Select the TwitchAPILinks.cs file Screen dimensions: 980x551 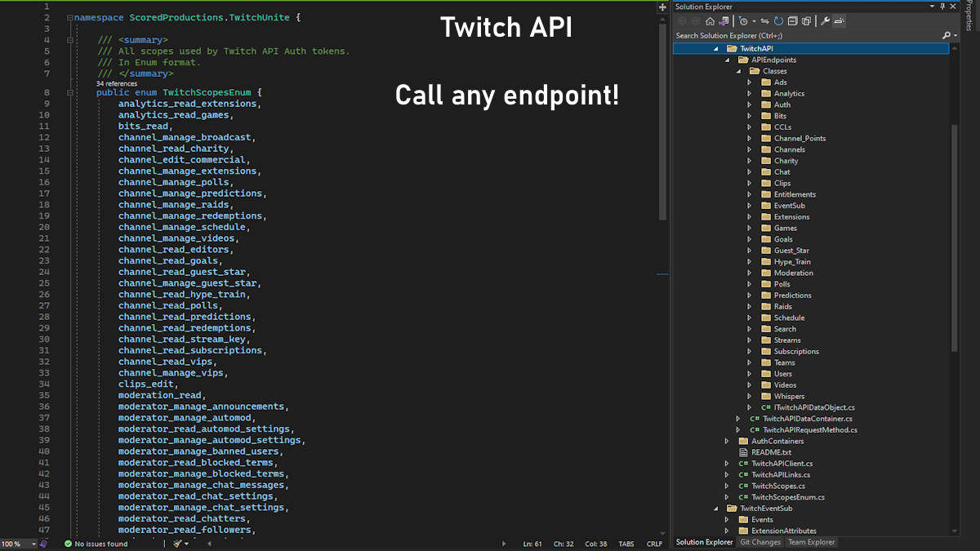pos(781,474)
